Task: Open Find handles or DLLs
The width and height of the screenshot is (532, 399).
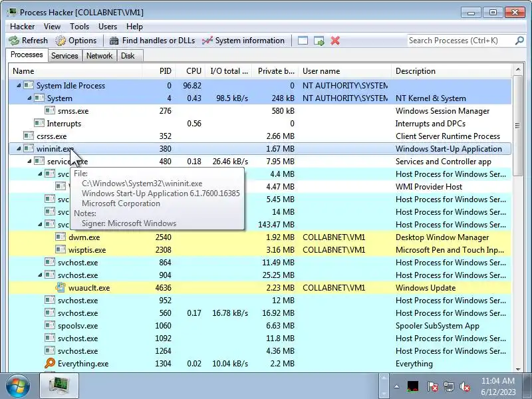Action: 152,41
